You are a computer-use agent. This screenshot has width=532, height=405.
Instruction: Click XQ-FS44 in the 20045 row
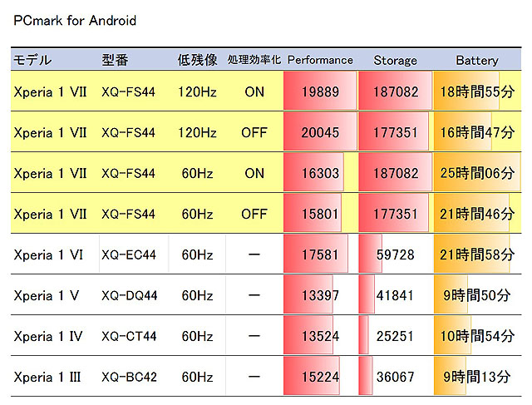[128, 132]
